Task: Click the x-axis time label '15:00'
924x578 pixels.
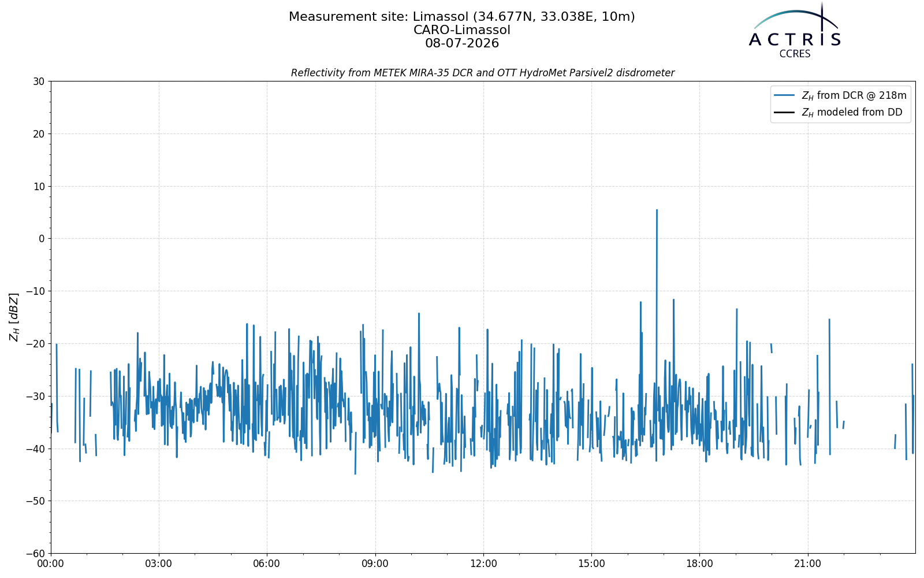Action: 591,564
